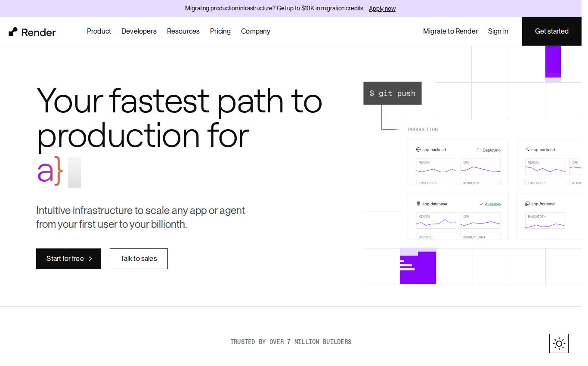Viewport: 588px width, 366px height.
Task: Click the worker icon of second app-backend
Action: click(x=527, y=150)
